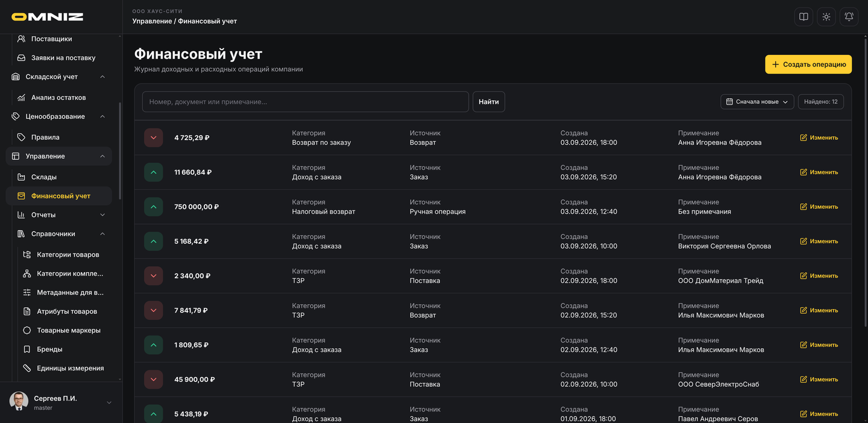Click red expense arrow icon for 4 725,29 ₽

click(x=154, y=138)
